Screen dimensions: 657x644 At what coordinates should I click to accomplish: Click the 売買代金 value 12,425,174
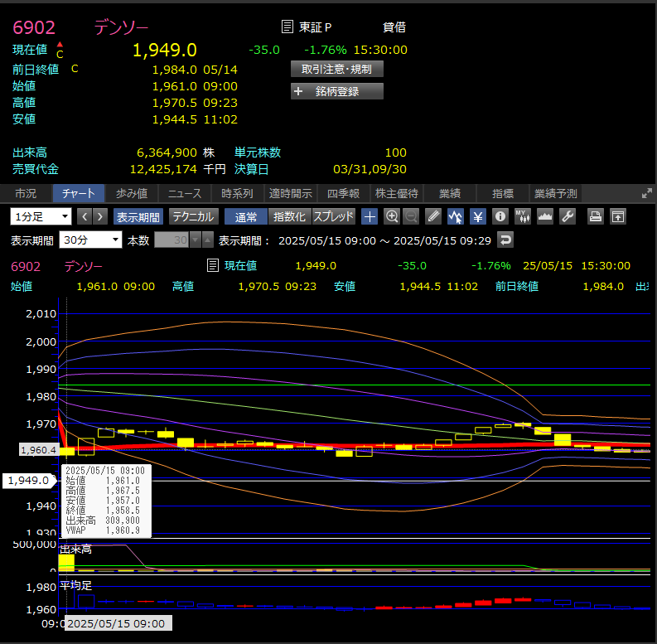(163, 169)
